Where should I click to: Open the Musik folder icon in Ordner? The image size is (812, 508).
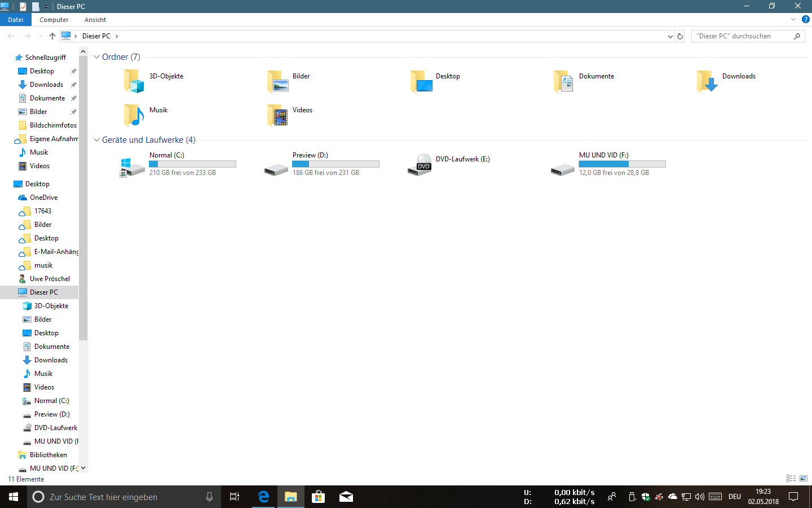coord(134,115)
